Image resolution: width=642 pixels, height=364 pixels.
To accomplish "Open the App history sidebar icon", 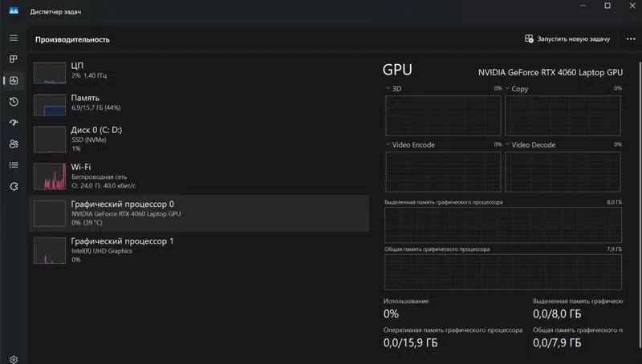I will [x=14, y=102].
